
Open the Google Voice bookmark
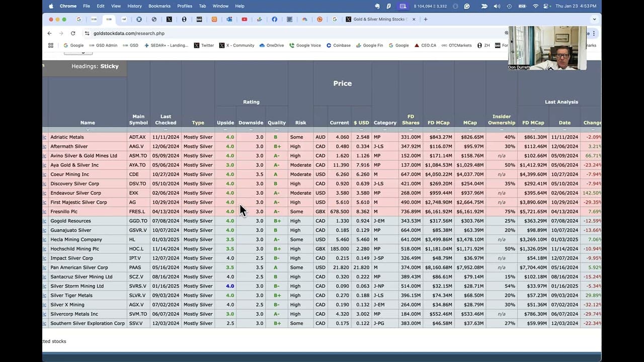[x=305, y=45]
